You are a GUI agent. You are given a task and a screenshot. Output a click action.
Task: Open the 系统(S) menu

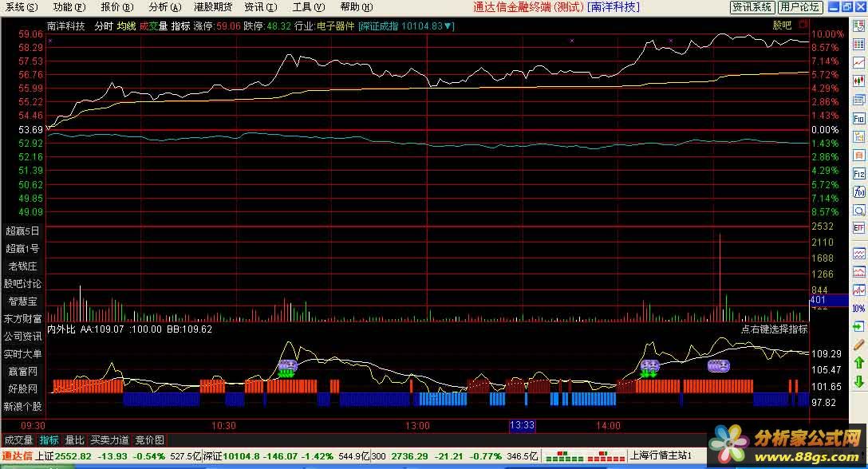22,7
